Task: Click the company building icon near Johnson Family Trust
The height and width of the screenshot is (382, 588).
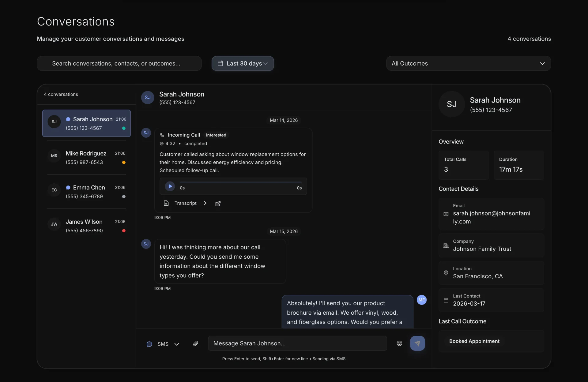Action: click(x=446, y=245)
